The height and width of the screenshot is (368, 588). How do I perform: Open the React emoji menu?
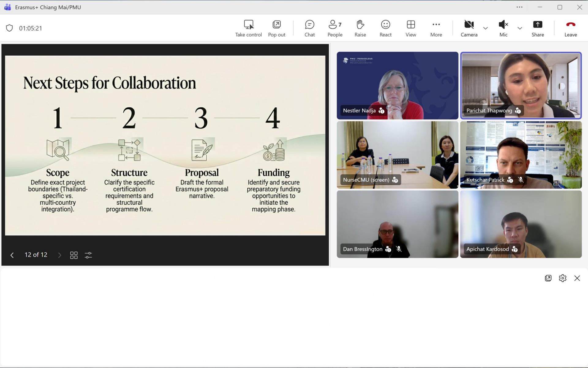click(x=385, y=28)
